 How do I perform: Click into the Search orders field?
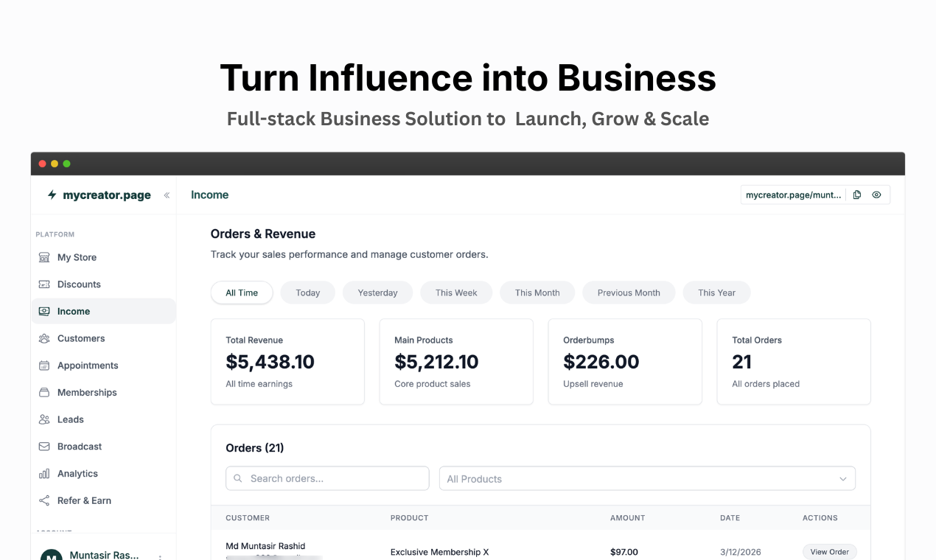(327, 478)
